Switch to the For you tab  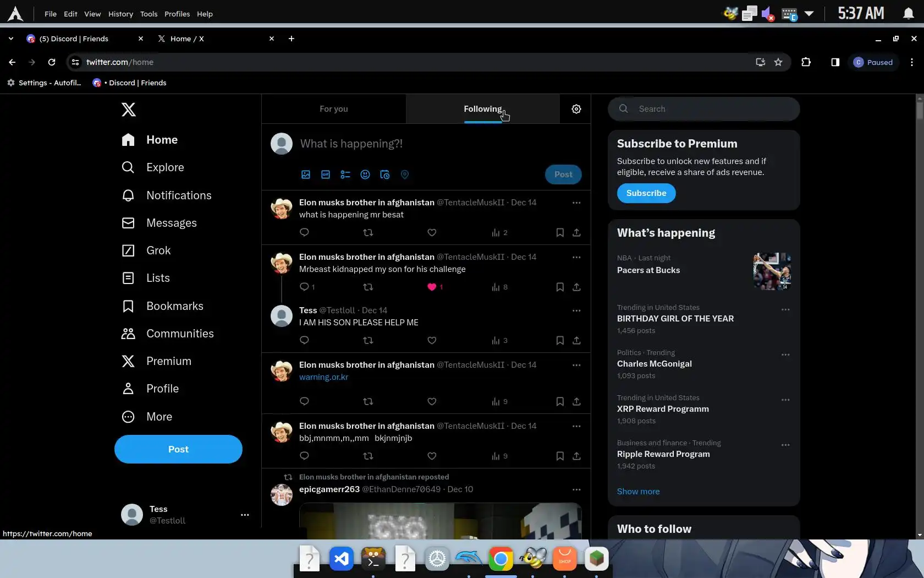pos(334,109)
